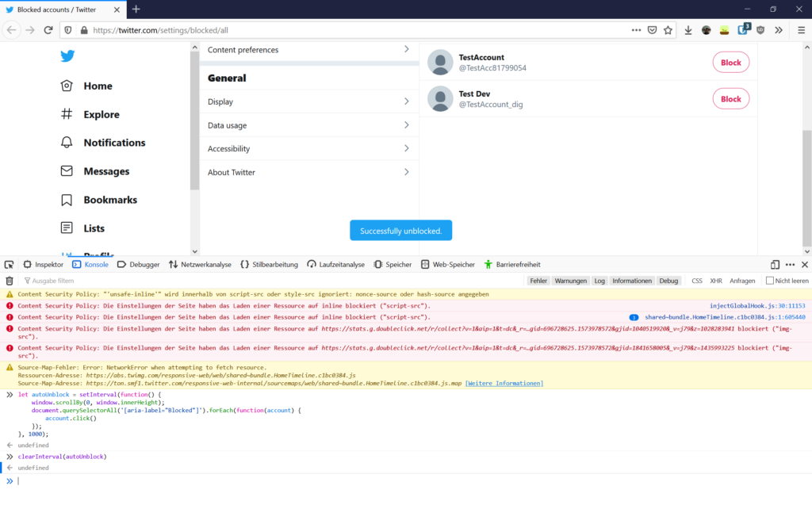Expand Data usage settings row
The height and width of the screenshot is (524, 812).
point(308,125)
